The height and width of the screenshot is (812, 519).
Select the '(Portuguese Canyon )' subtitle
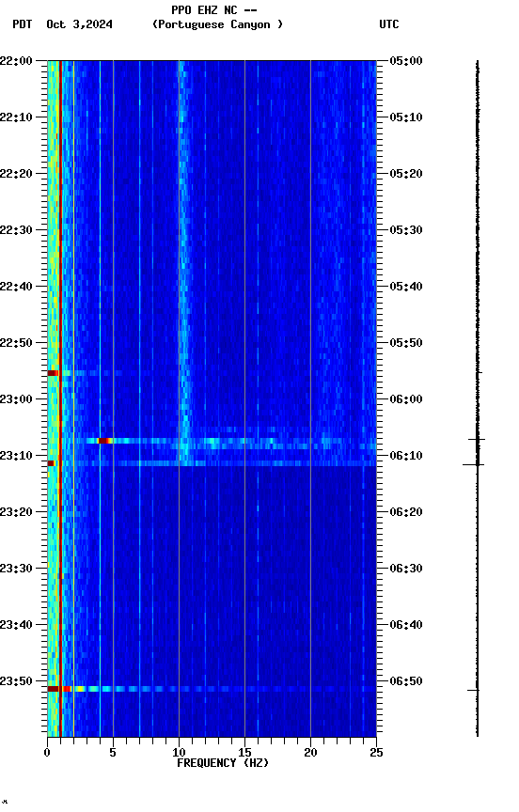point(217,24)
